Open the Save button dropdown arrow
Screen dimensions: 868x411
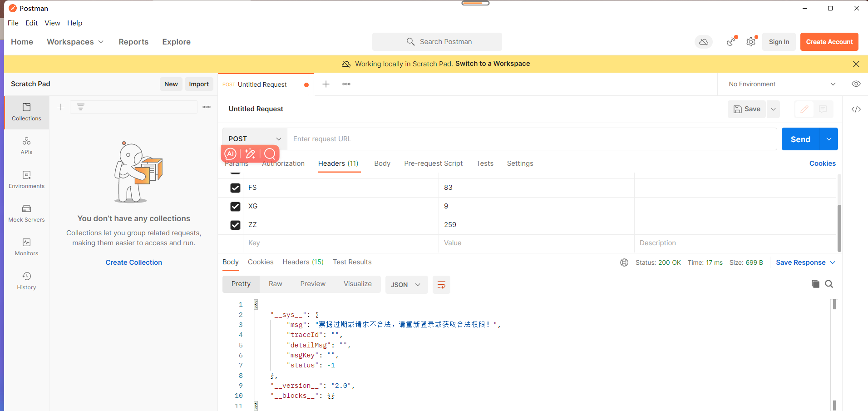click(x=773, y=109)
